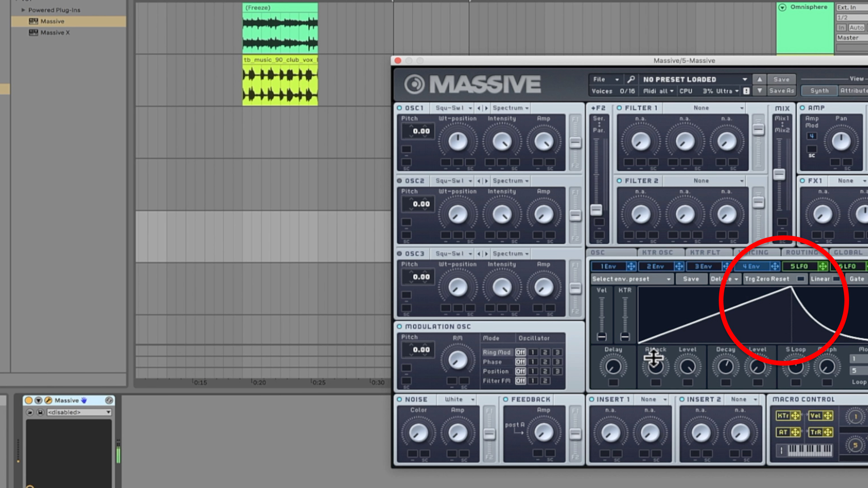Click the envelope preset Save button
This screenshot has width=868, height=488.
coord(691,279)
